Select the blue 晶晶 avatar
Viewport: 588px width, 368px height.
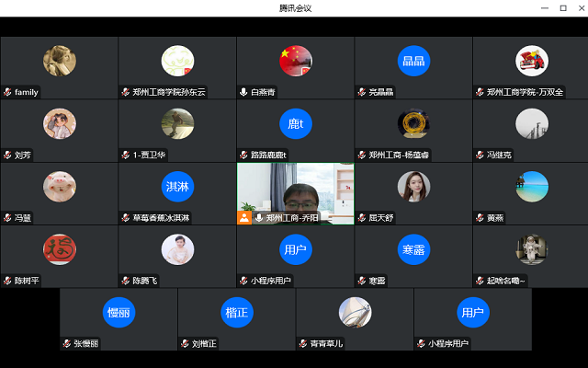[x=413, y=61]
